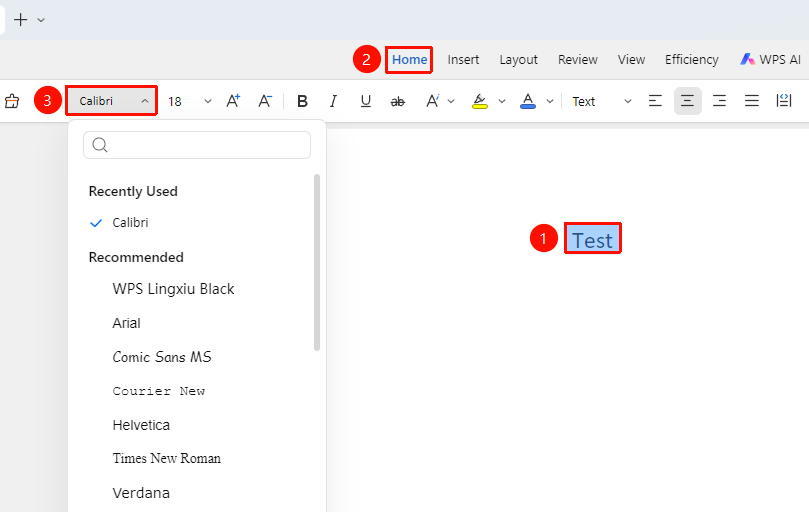Open font color dropdown arrow
Screen dimensions: 809x512
point(550,102)
